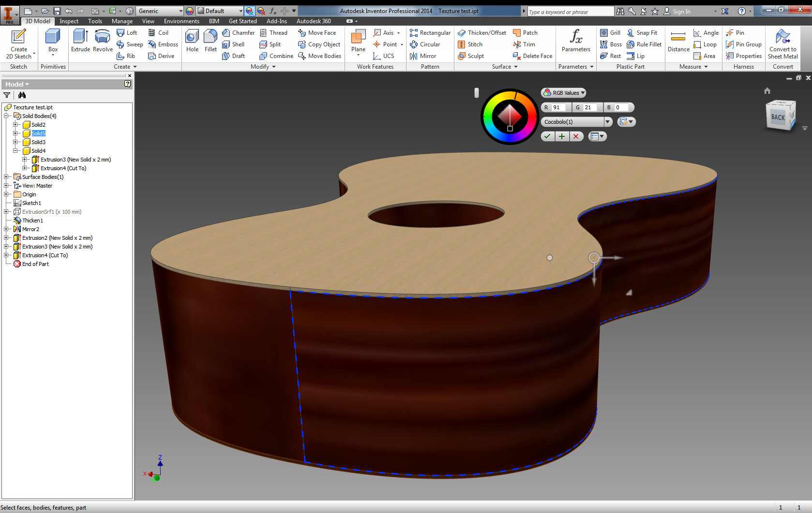Apply color with green checkmark button
812x513 pixels.
tap(547, 136)
